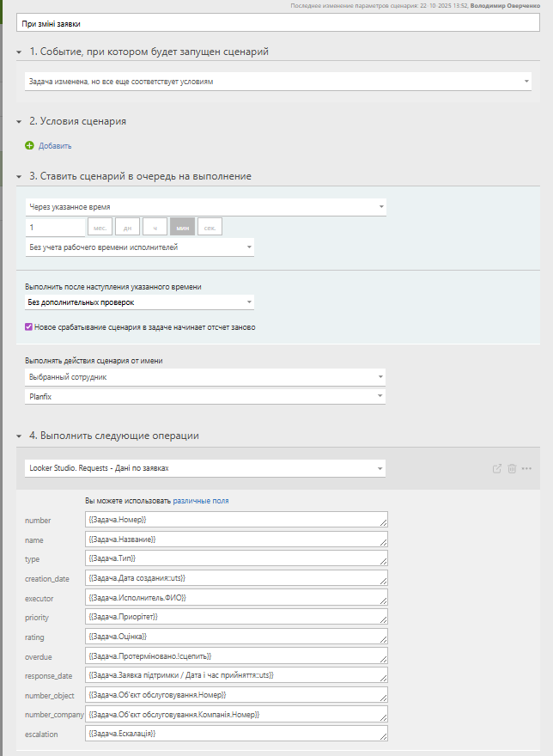Toggle restart countdown on new trigger checkbox

(29, 326)
